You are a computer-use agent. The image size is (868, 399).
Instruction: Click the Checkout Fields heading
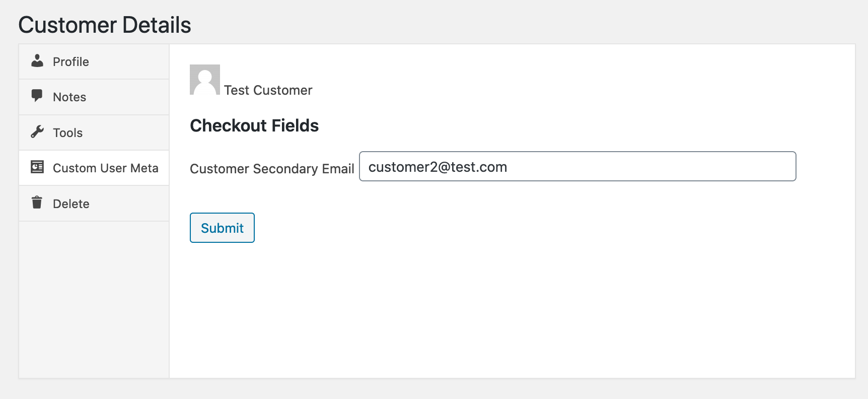[x=254, y=126]
